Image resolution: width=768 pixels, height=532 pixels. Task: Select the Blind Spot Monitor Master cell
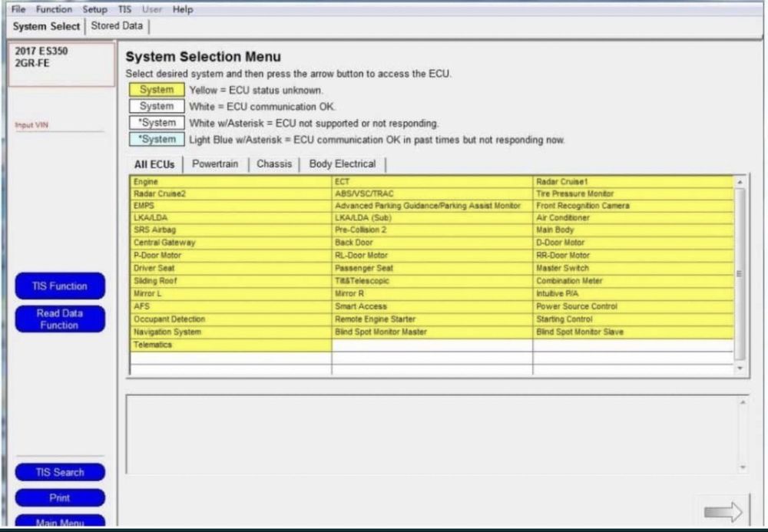point(432,332)
